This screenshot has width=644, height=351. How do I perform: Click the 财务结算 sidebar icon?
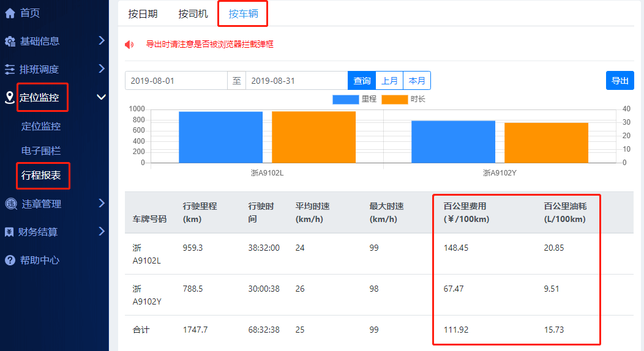coord(10,232)
